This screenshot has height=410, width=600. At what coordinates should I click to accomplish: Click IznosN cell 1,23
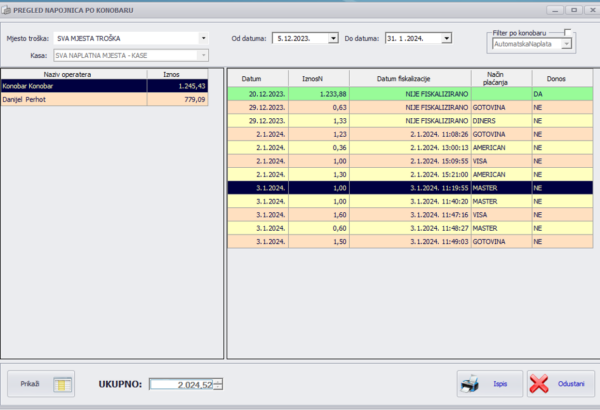(x=319, y=134)
